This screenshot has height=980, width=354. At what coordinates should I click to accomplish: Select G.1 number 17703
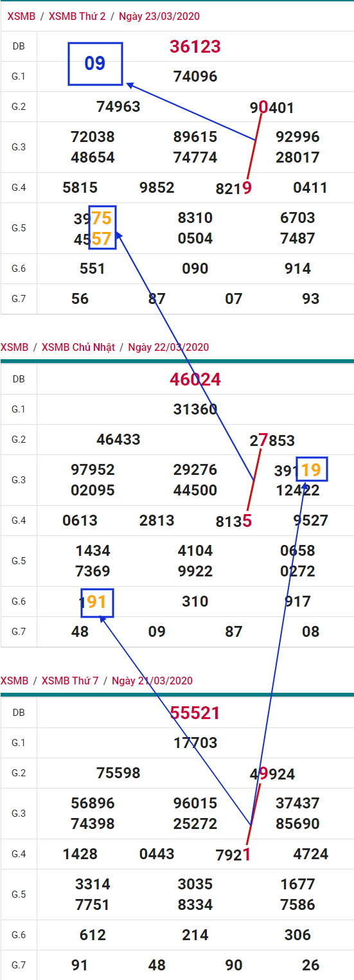coord(195,743)
